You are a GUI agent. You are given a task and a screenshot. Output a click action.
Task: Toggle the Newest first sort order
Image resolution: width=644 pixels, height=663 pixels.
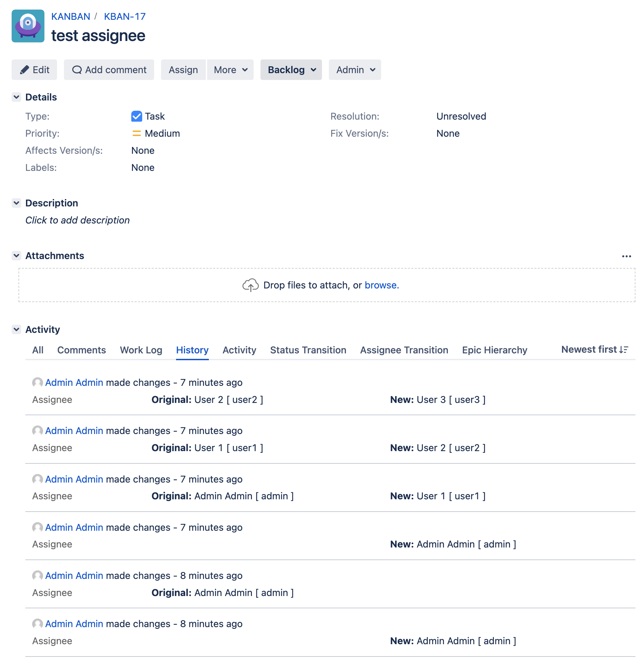pos(595,349)
